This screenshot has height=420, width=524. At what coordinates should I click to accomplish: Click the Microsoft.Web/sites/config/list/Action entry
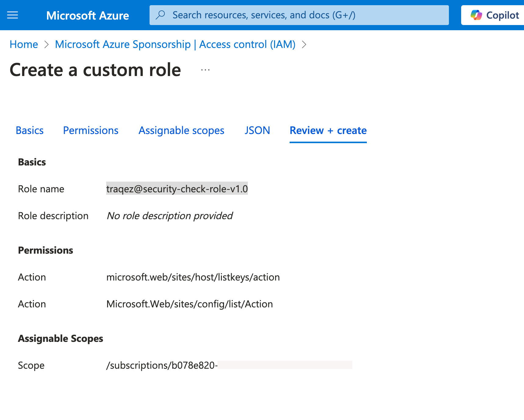[190, 304]
